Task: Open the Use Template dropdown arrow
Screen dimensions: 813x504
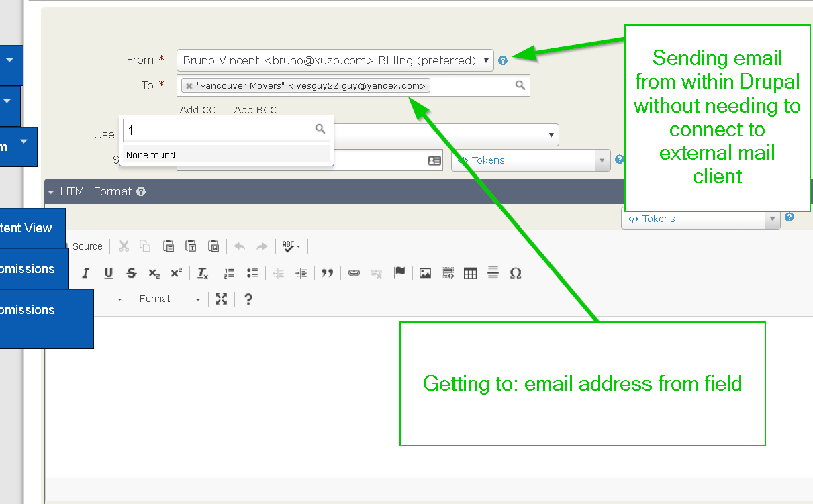Action: point(552,135)
